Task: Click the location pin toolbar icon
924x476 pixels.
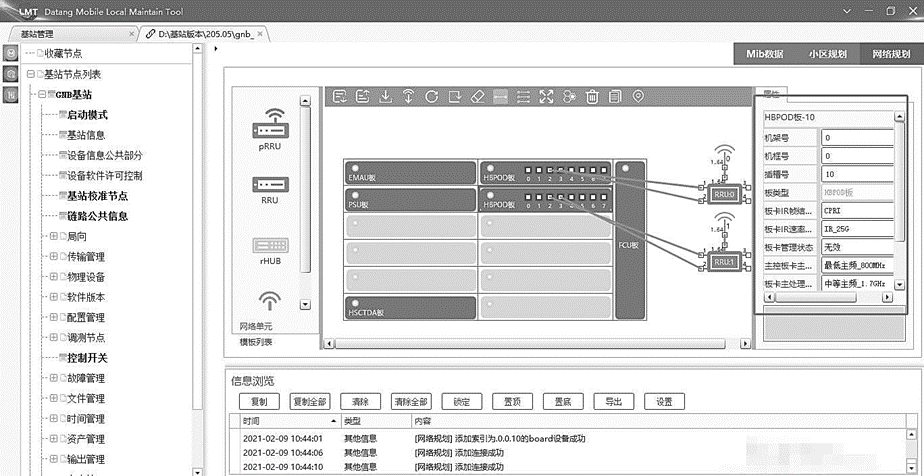Action: [638, 97]
